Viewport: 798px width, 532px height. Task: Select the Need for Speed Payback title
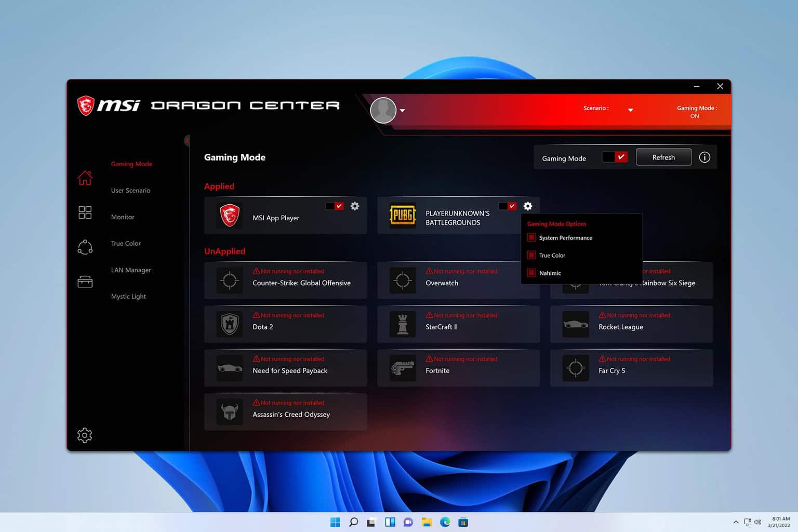(x=290, y=371)
